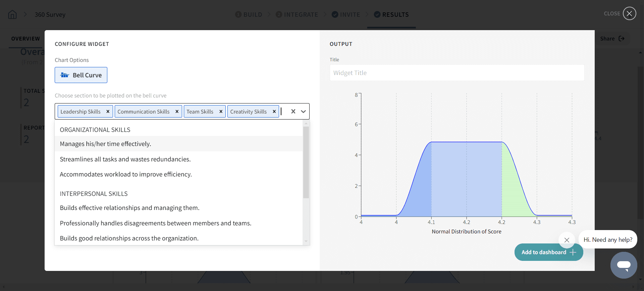Click the Widget Title input field
The image size is (644, 291).
[x=457, y=73]
